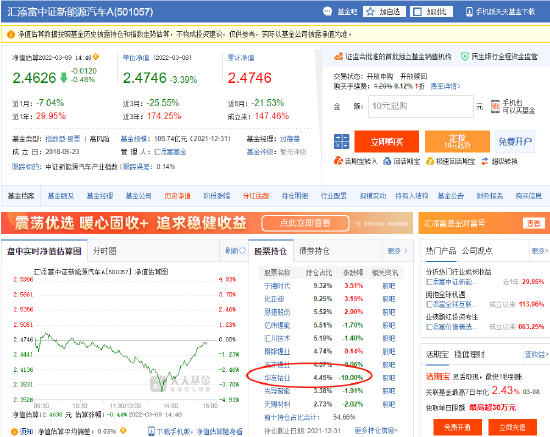Click the 超级转换 arrows icon

coord(484,161)
